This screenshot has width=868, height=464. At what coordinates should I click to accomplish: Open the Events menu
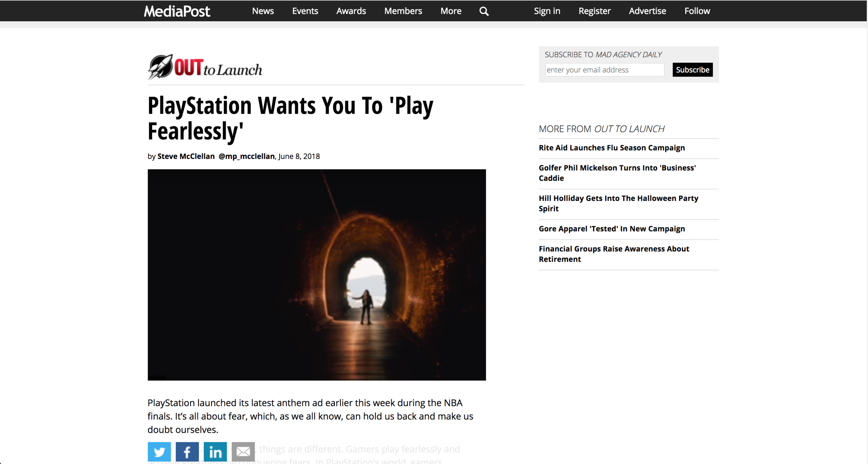click(x=305, y=11)
